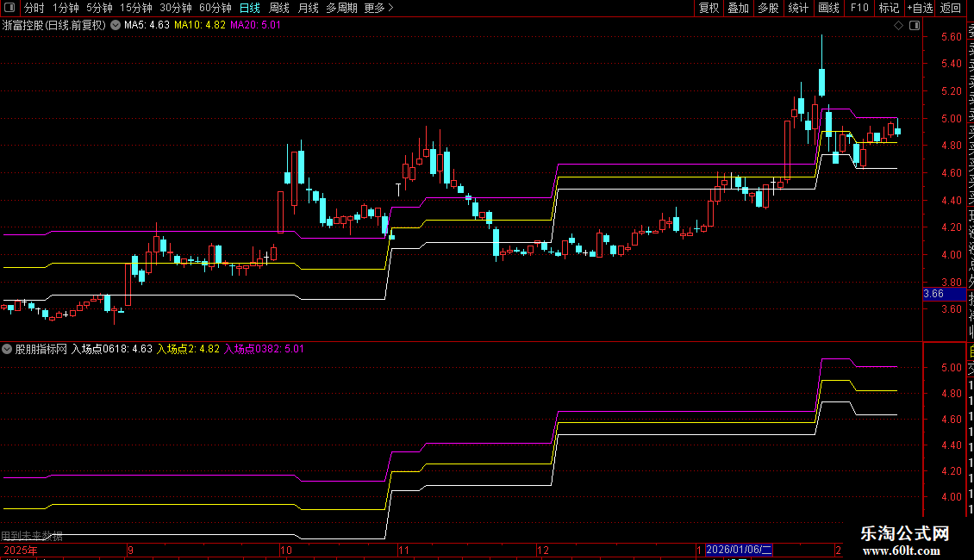Click the 入场点2: 4.82 label
974x560 pixels.
(188, 349)
